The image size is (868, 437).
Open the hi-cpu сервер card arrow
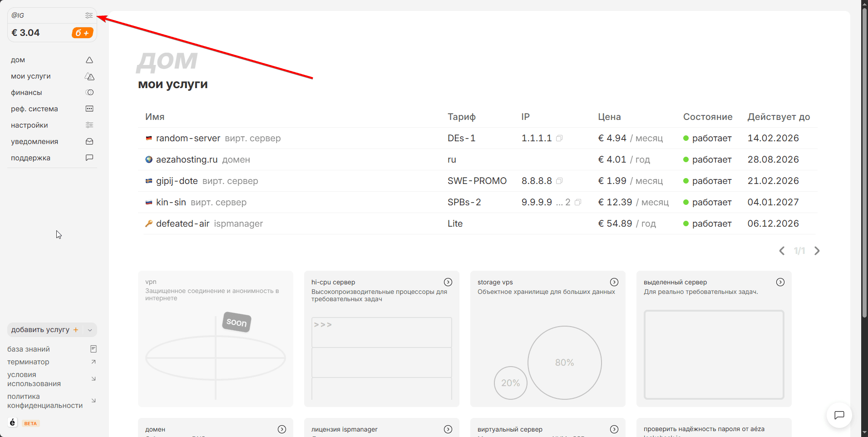pyautogui.click(x=448, y=282)
